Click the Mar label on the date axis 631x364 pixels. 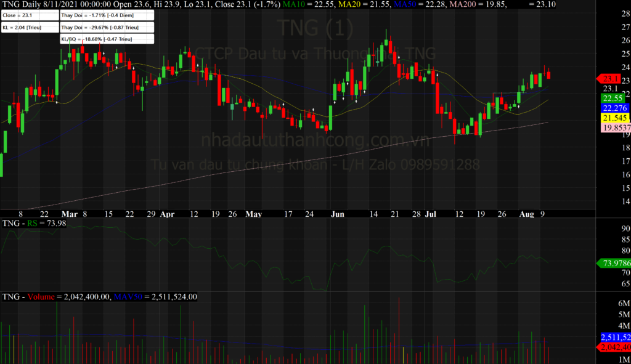pos(70,214)
